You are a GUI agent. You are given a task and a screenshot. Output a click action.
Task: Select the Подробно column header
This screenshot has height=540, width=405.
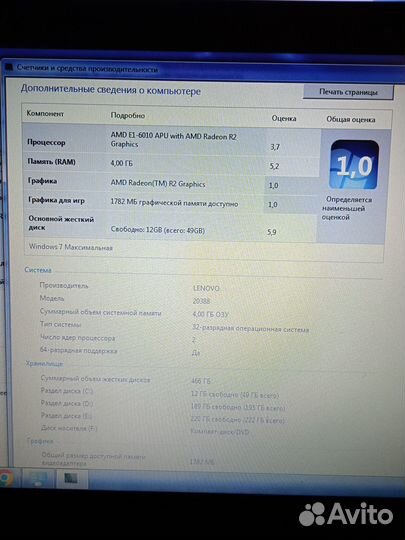[x=128, y=115]
